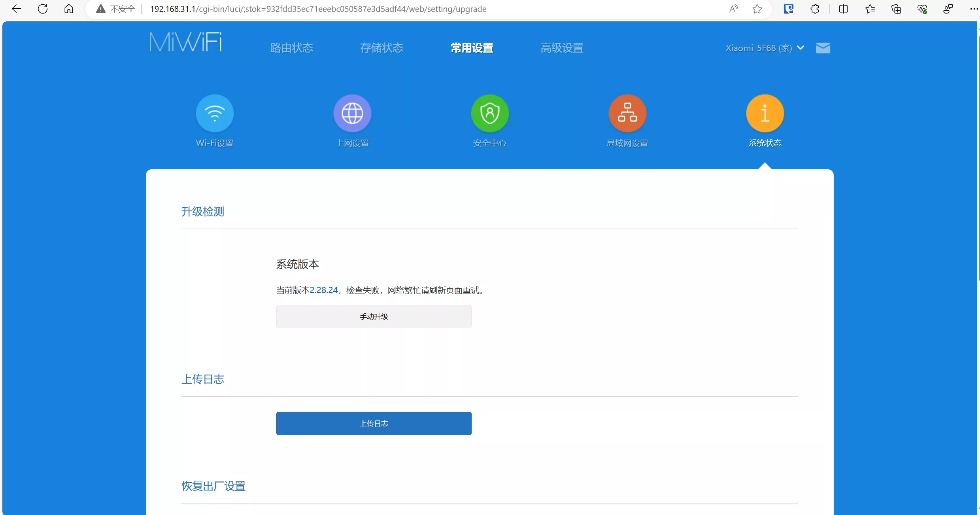
Task: Open browser settings and more menu
Action: coord(973,9)
